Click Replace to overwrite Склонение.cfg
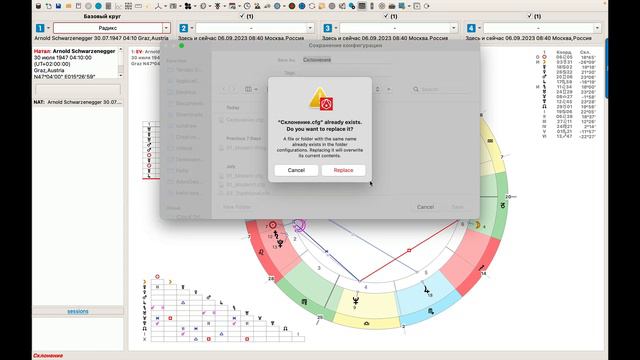 click(x=343, y=170)
